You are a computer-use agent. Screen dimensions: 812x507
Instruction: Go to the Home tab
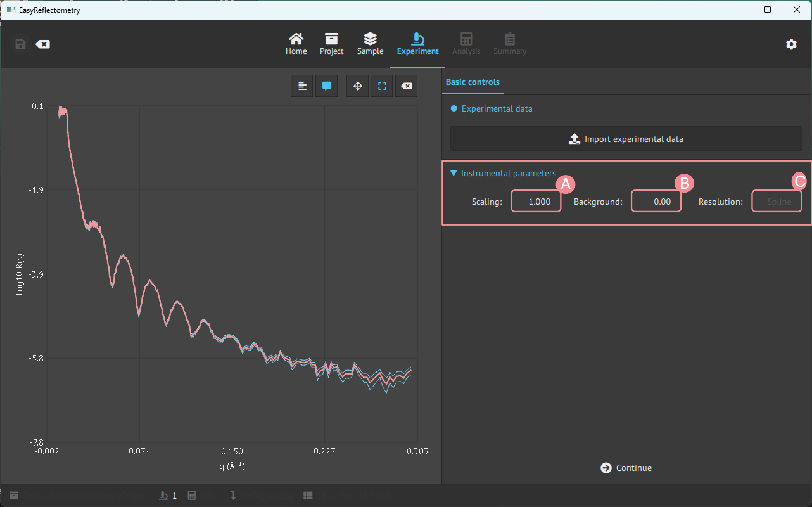tap(296, 43)
